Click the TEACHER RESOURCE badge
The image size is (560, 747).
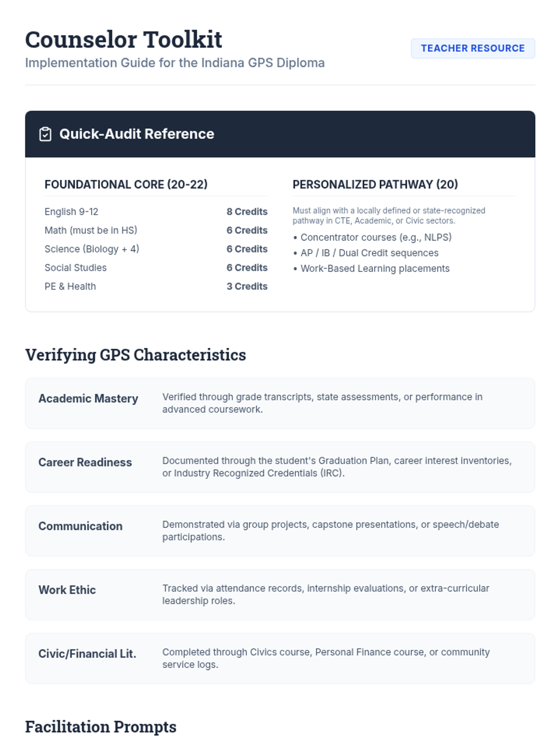click(472, 49)
